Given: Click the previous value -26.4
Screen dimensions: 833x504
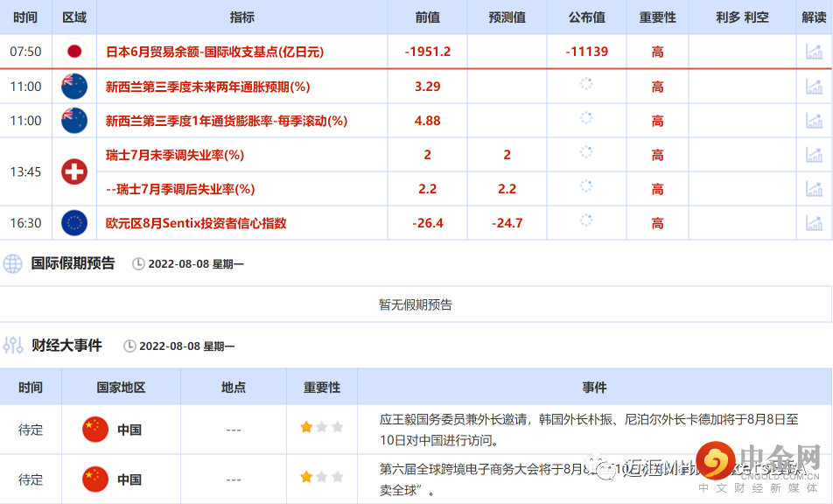Looking at the screenshot, I should (x=428, y=223).
